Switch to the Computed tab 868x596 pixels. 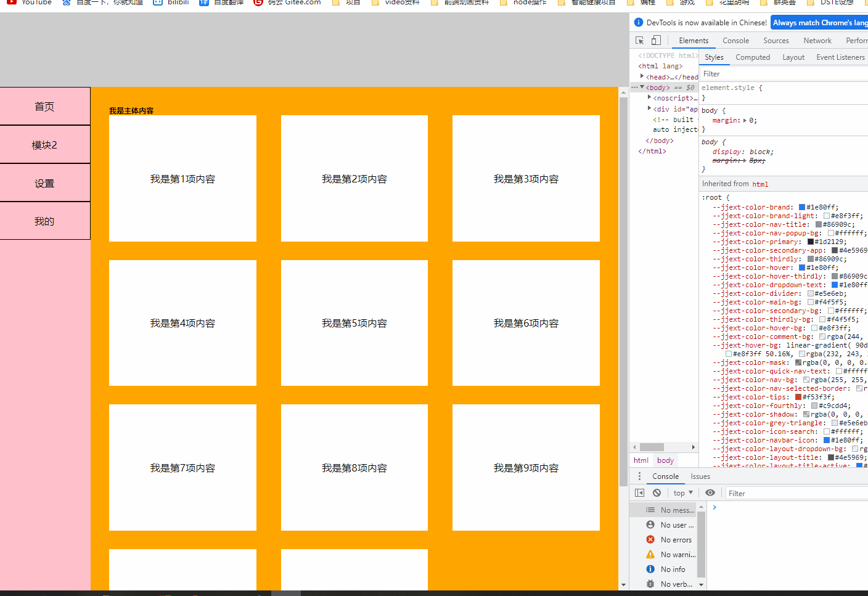pyautogui.click(x=753, y=57)
